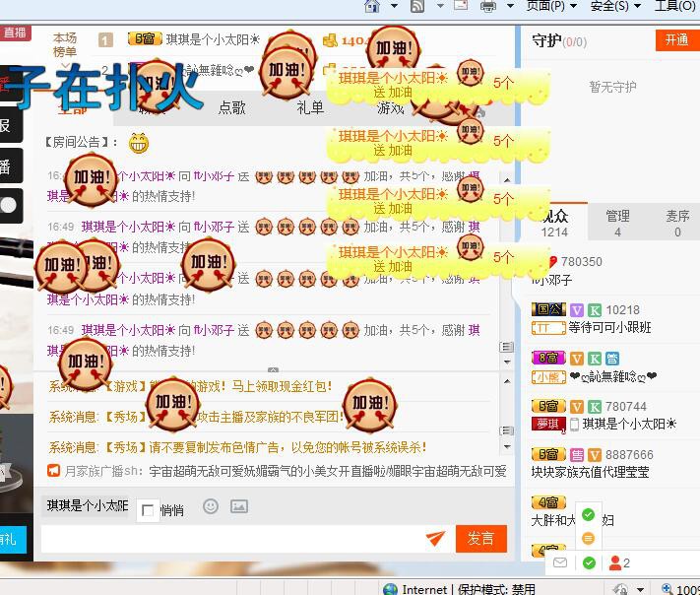Screen dimensions: 700x595
Task: Click the system message scroll down arrow
Action: (507, 446)
